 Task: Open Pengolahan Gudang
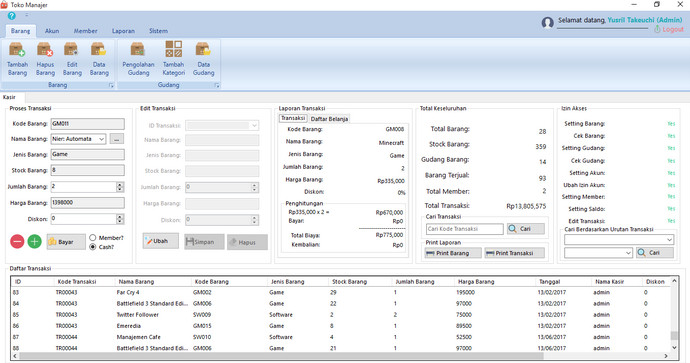tap(138, 59)
